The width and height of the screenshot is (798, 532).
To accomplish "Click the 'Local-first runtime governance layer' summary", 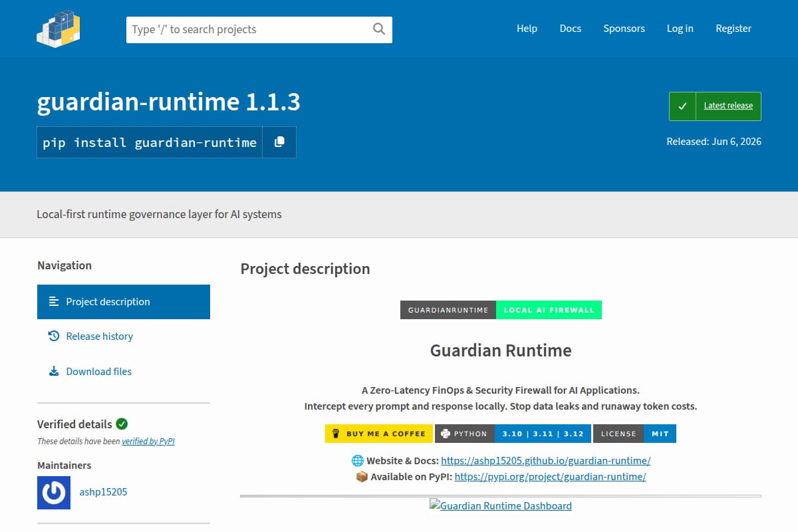I will pyautogui.click(x=160, y=214).
